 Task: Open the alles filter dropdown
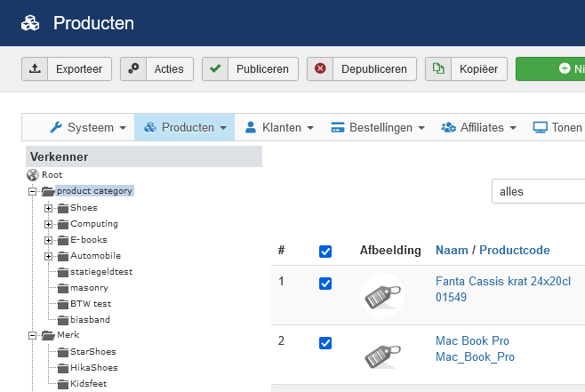539,191
